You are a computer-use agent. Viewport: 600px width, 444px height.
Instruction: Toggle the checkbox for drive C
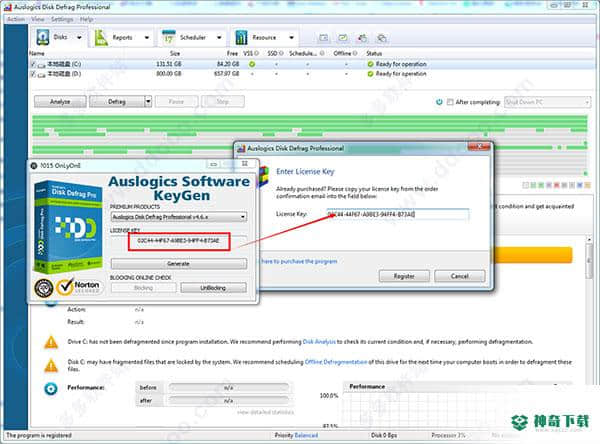(33, 64)
